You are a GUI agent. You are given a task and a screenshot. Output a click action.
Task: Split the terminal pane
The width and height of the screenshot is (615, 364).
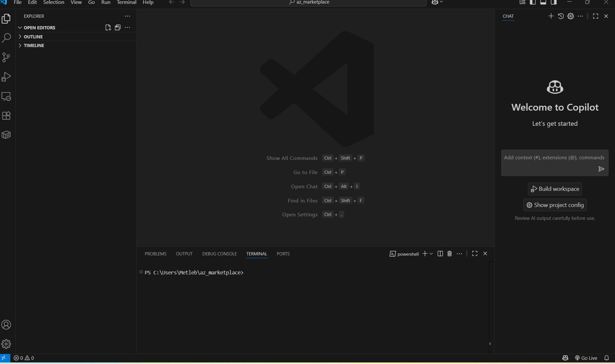point(440,254)
